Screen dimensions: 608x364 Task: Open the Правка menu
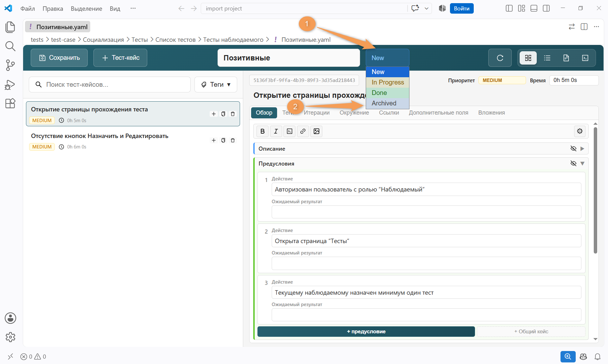pos(53,9)
